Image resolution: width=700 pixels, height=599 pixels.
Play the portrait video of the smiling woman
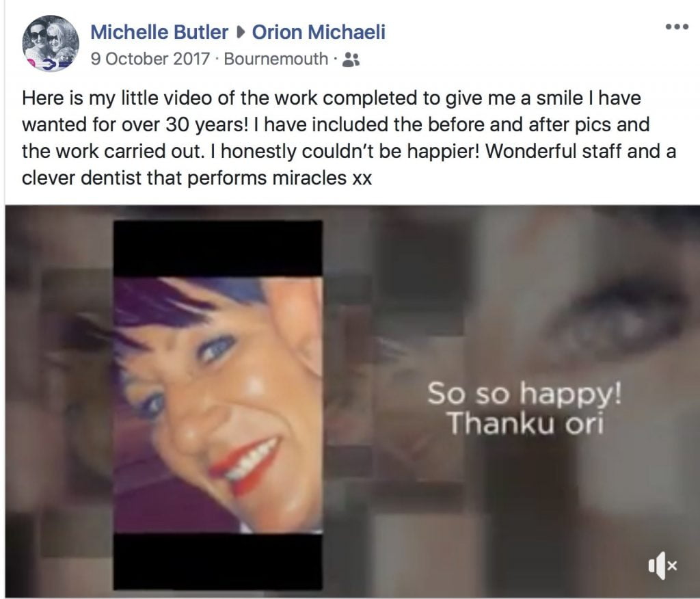[x=218, y=405]
